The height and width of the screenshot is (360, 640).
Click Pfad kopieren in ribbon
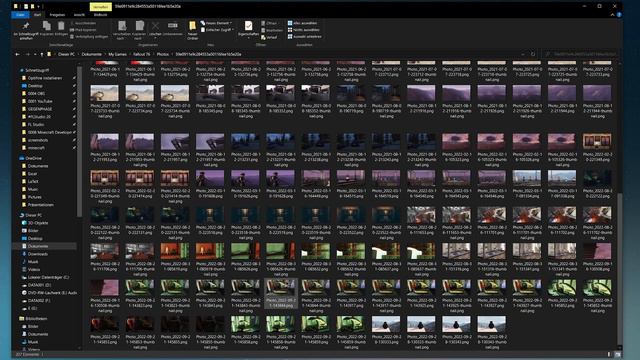pyautogui.click(x=84, y=30)
